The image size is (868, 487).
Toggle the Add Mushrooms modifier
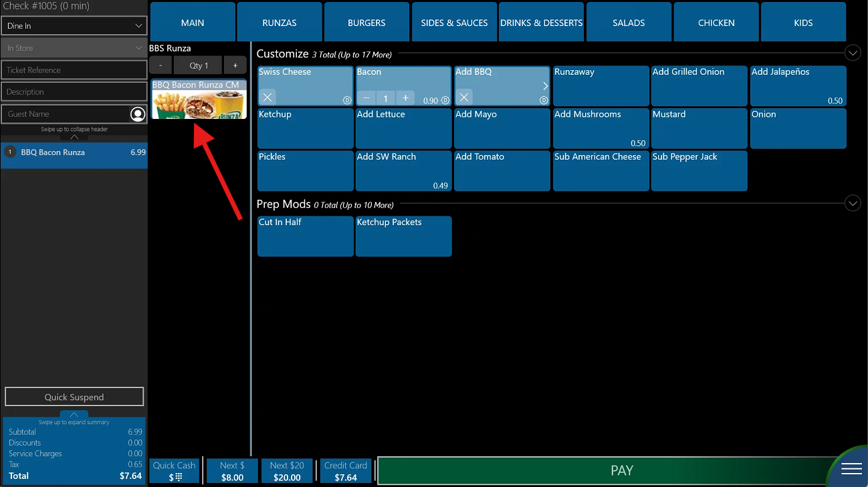click(x=601, y=128)
